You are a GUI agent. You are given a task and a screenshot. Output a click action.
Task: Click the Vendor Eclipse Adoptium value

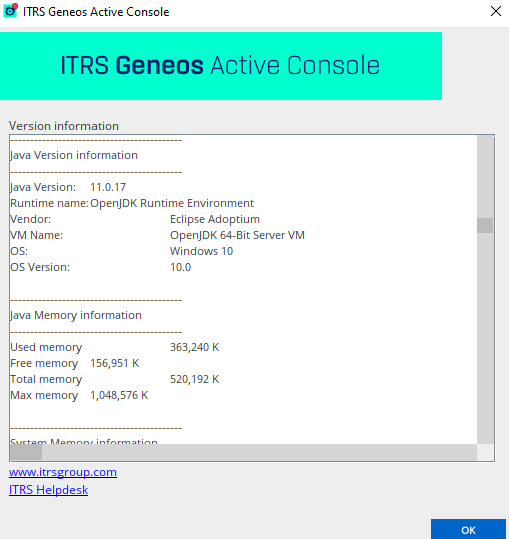click(215, 219)
